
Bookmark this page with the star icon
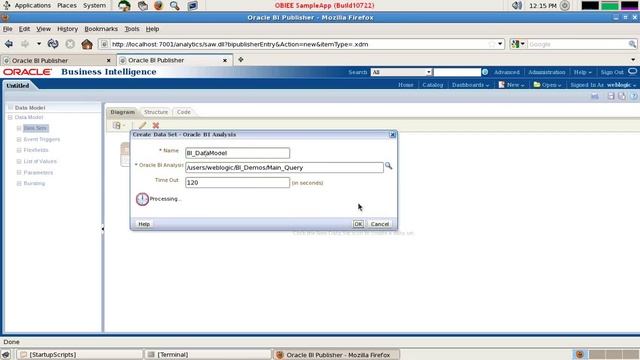click(x=492, y=44)
